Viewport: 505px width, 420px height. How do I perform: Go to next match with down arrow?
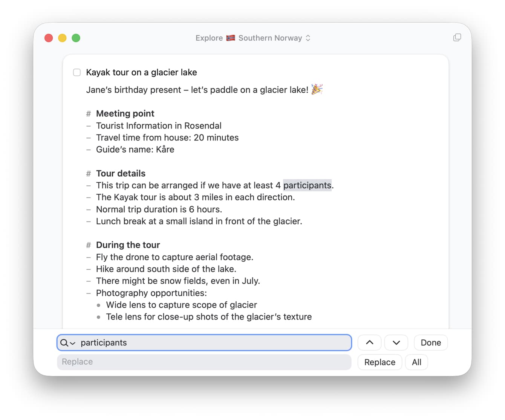[396, 342]
